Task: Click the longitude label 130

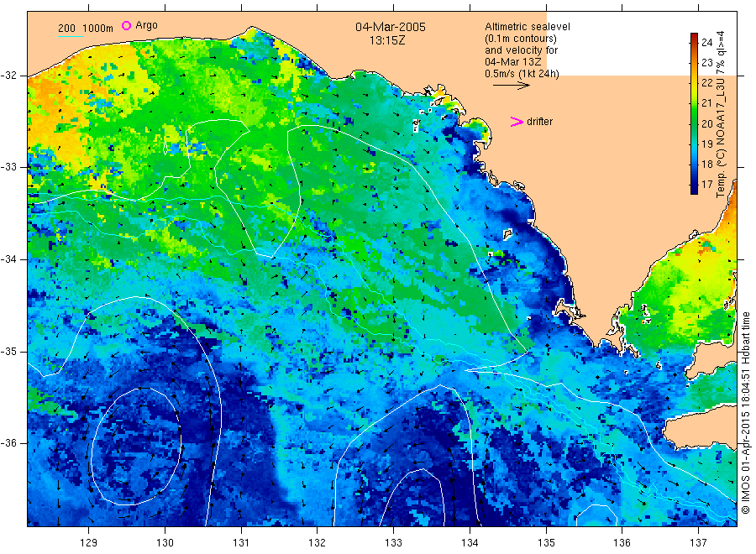Action: click(165, 543)
